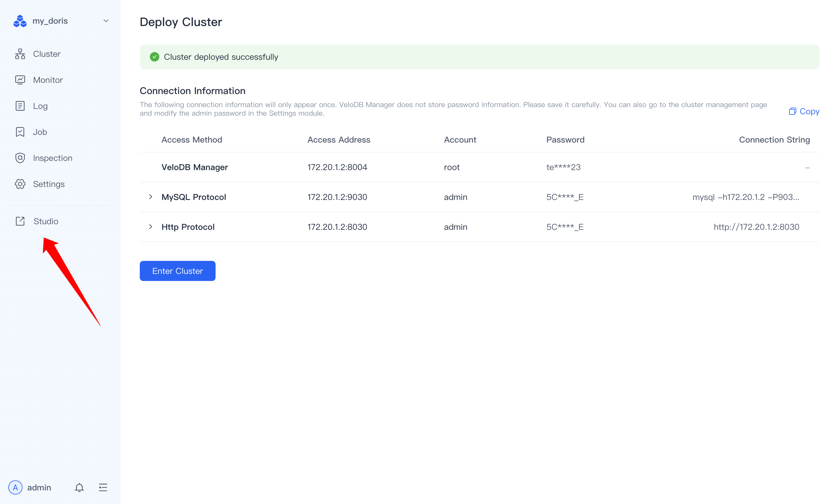The width and height of the screenshot is (838, 504).
Task: Click the Settings gear icon
Action: [x=20, y=184]
